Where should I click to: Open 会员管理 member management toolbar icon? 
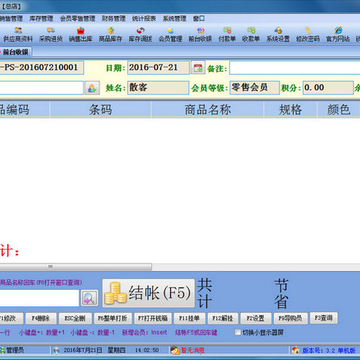(170, 35)
